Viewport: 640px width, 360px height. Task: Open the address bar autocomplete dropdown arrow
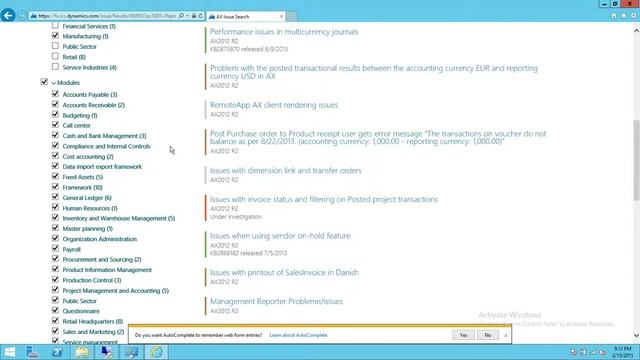(187, 16)
